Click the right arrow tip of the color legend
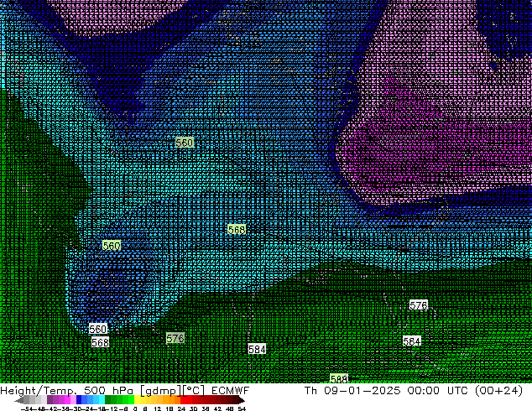Viewport: 532px width, 411px height. click(243, 401)
